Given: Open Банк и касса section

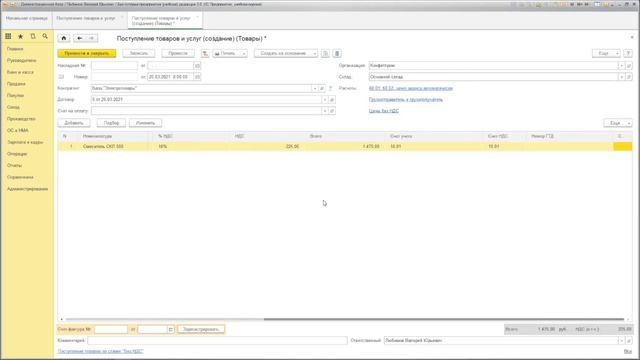Looking at the screenshot, I should (x=20, y=72).
